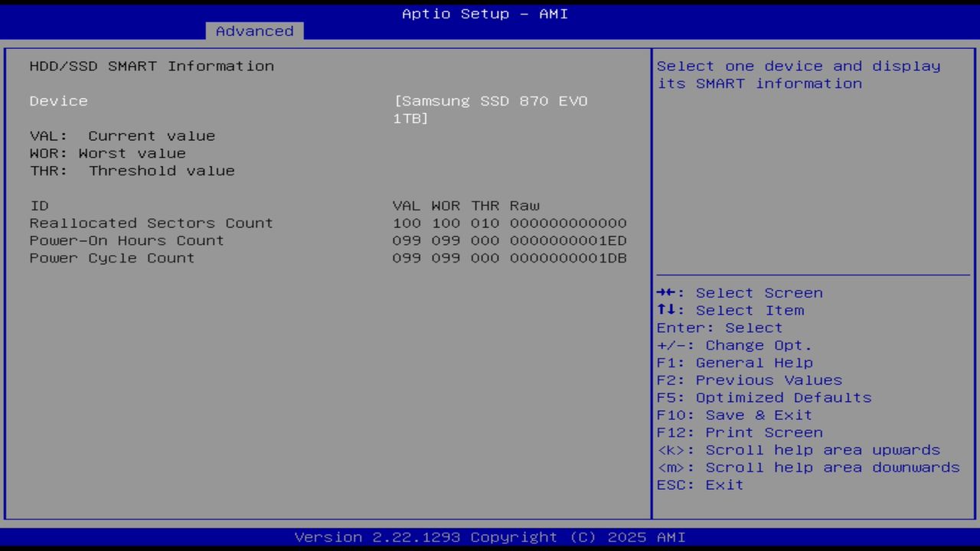Click the Aptio Setup AMI title bar
The width and height of the screenshot is (980, 551).
click(x=484, y=13)
